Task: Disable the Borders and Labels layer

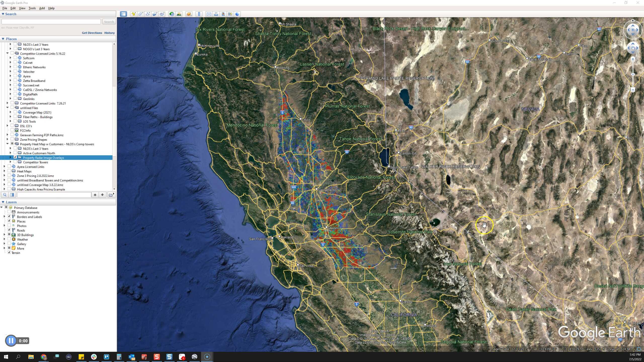Action: pyautogui.click(x=10, y=216)
